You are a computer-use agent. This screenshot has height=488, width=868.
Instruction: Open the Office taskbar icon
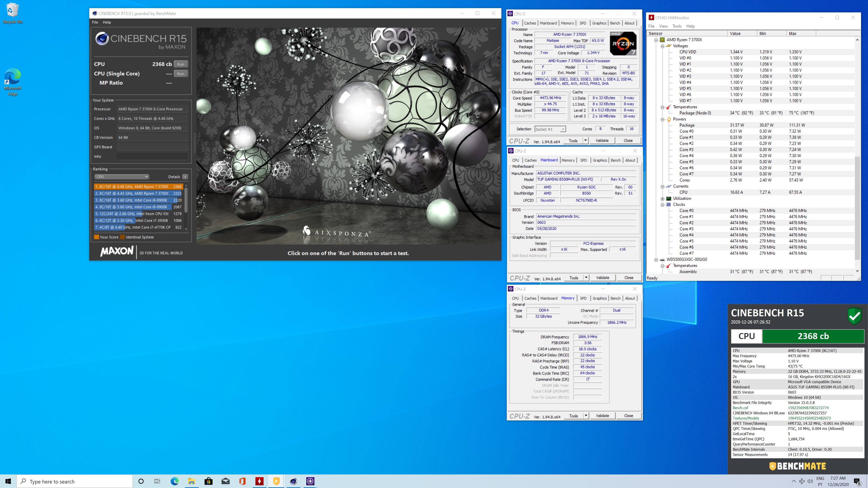tap(242, 481)
